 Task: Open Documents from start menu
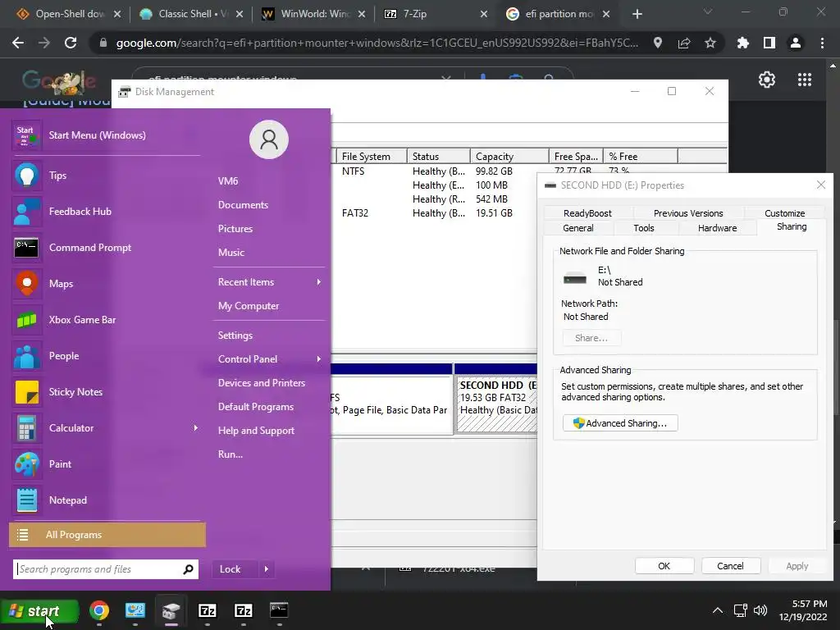click(243, 205)
